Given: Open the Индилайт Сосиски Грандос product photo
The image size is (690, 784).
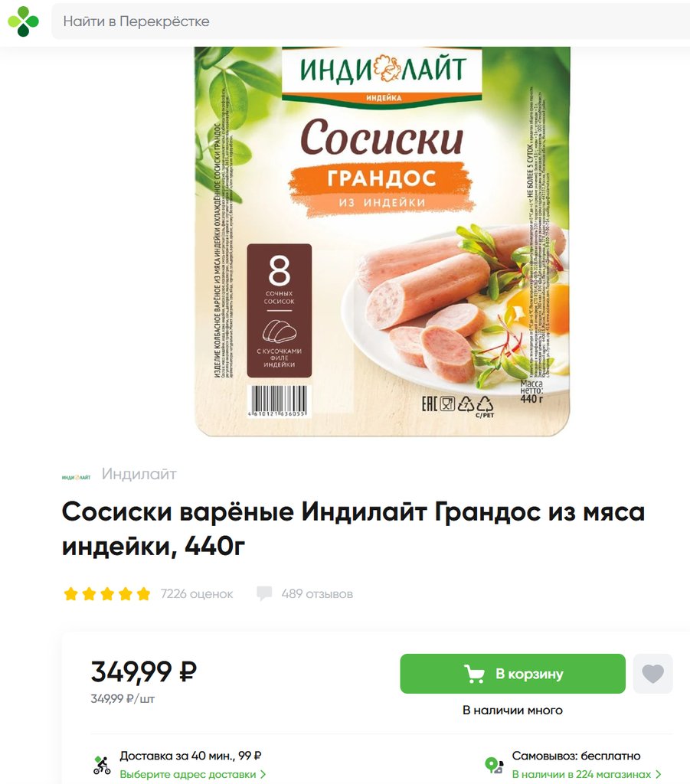Looking at the screenshot, I should [x=382, y=241].
